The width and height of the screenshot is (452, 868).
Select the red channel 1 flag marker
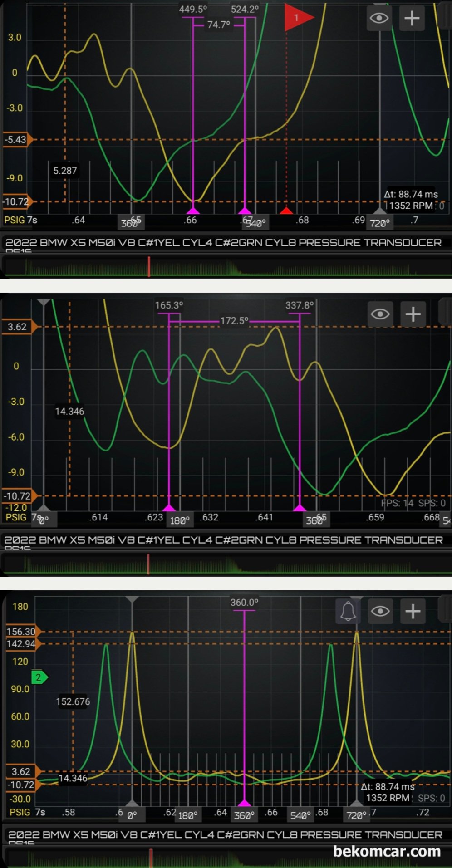pyautogui.click(x=298, y=18)
